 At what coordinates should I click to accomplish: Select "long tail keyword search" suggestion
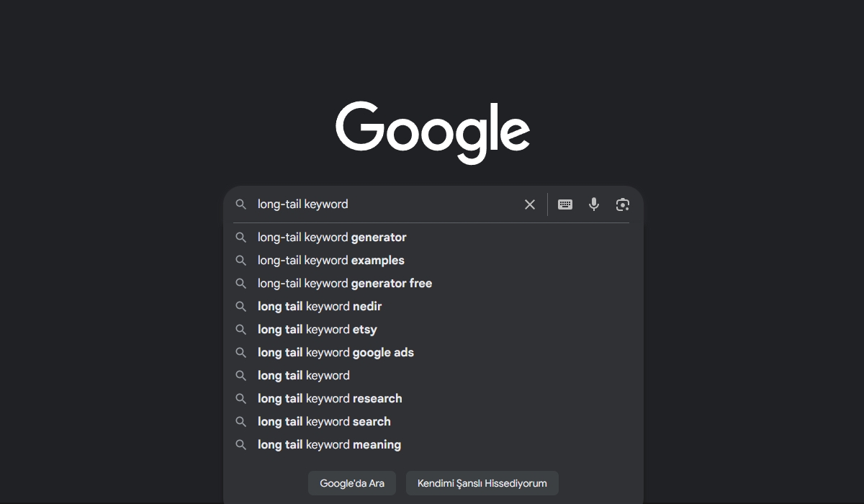(324, 422)
